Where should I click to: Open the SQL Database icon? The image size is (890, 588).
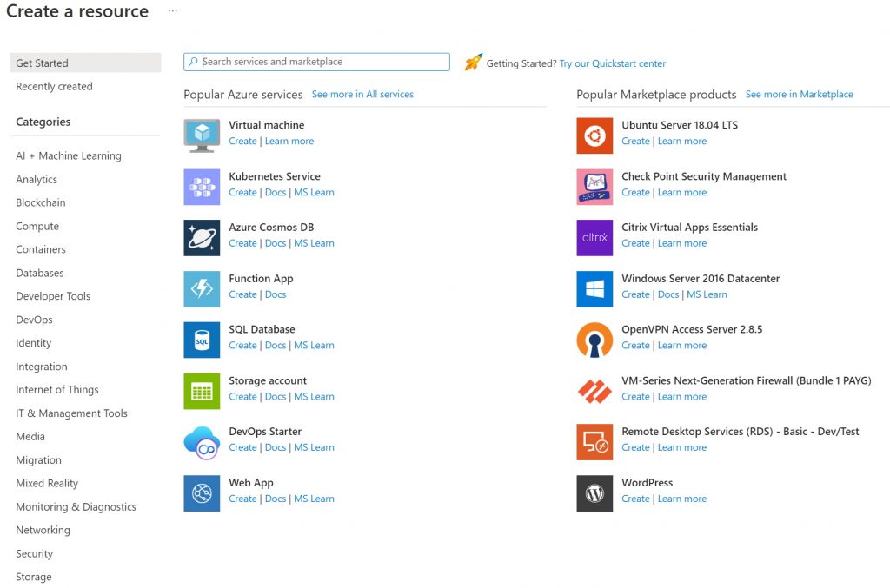[202, 340]
